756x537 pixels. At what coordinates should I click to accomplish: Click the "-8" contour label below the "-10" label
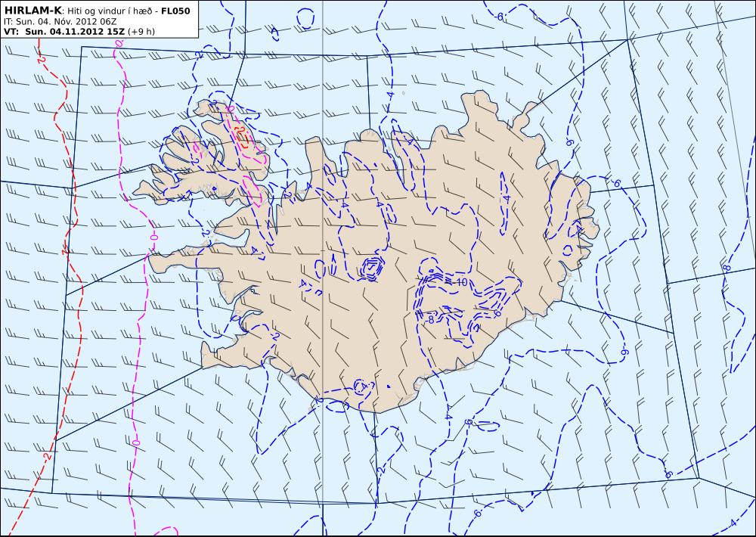pyautogui.click(x=429, y=319)
